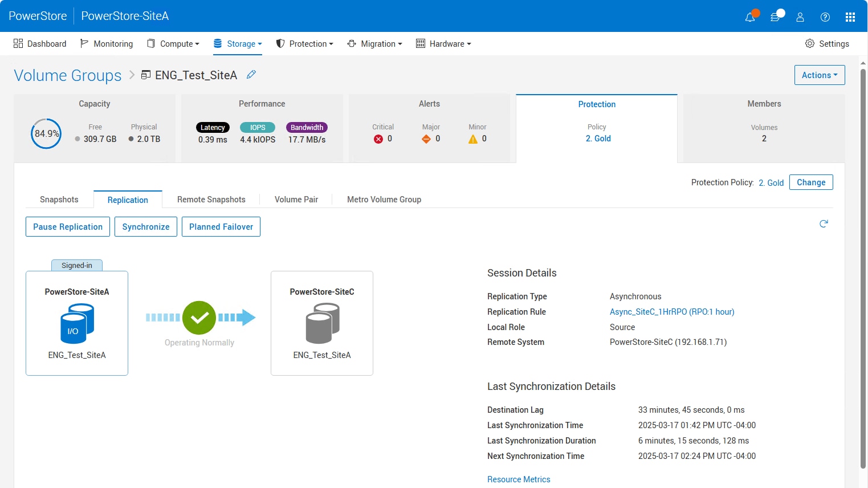Expand the Protection menu
The height and width of the screenshot is (488, 868).
click(304, 44)
